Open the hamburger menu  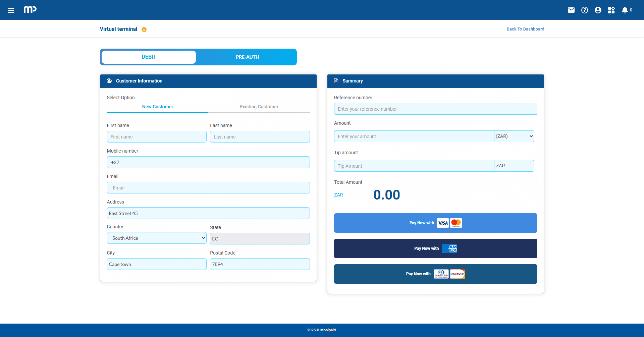coord(11,10)
